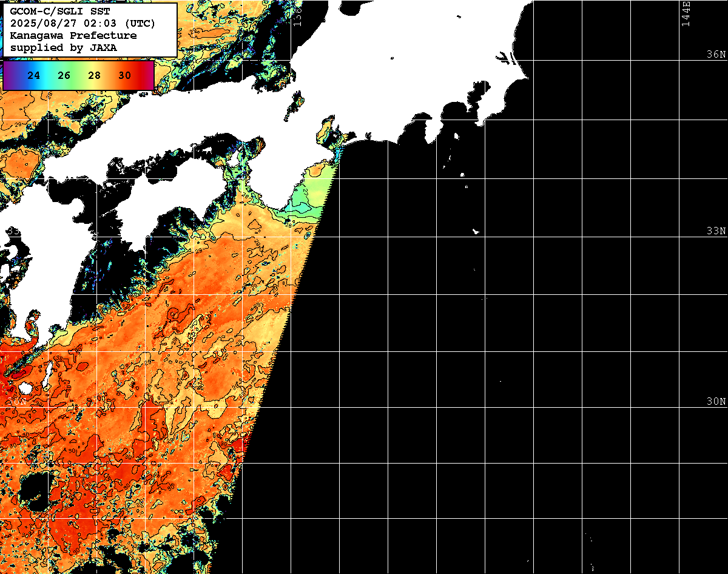The width and height of the screenshot is (728, 574).
Task: Click the 36N latitude label
Action: point(716,54)
